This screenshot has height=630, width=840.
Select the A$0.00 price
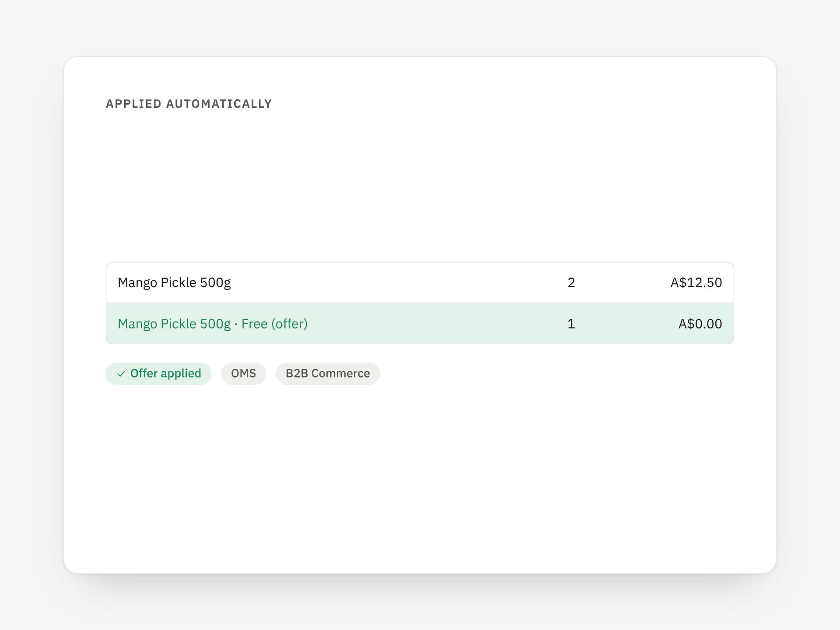(700, 324)
